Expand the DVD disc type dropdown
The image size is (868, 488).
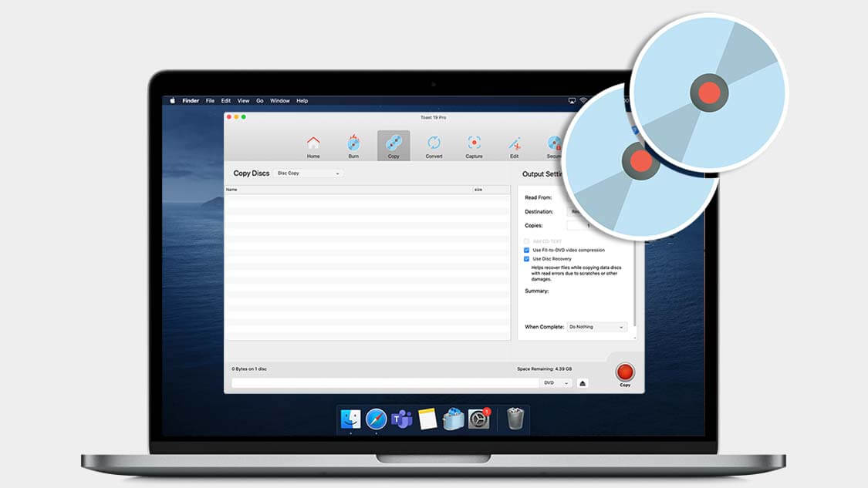tap(556, 383)
